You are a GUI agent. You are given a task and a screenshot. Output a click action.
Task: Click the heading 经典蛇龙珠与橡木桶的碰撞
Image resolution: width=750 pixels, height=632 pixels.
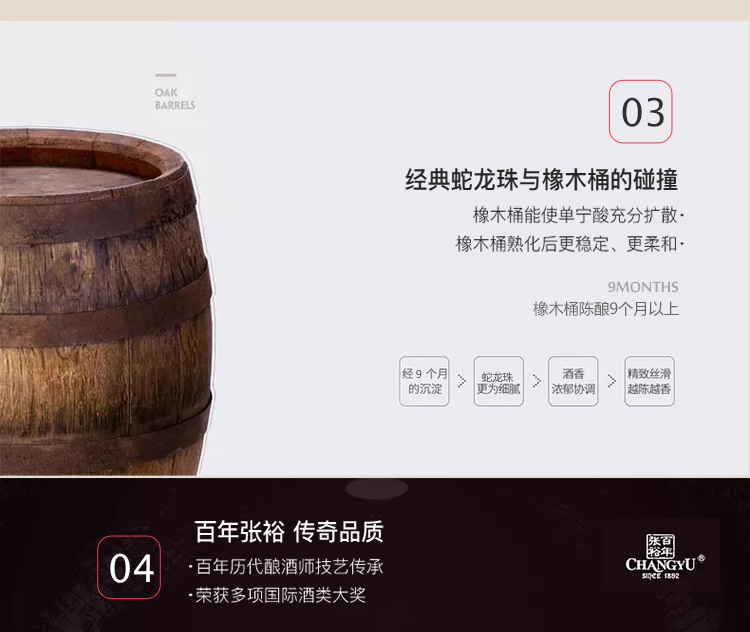541,180
